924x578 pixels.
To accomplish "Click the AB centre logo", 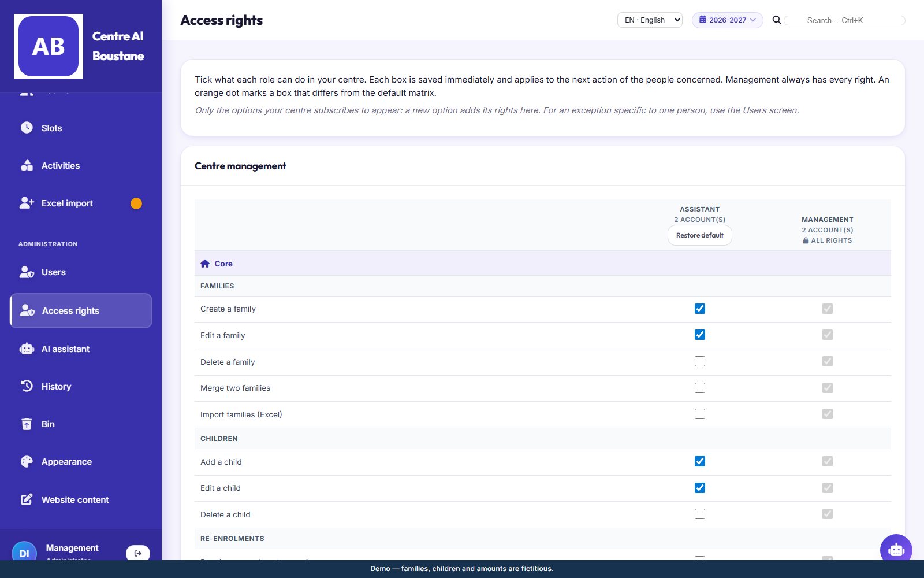I will point(49,46).
